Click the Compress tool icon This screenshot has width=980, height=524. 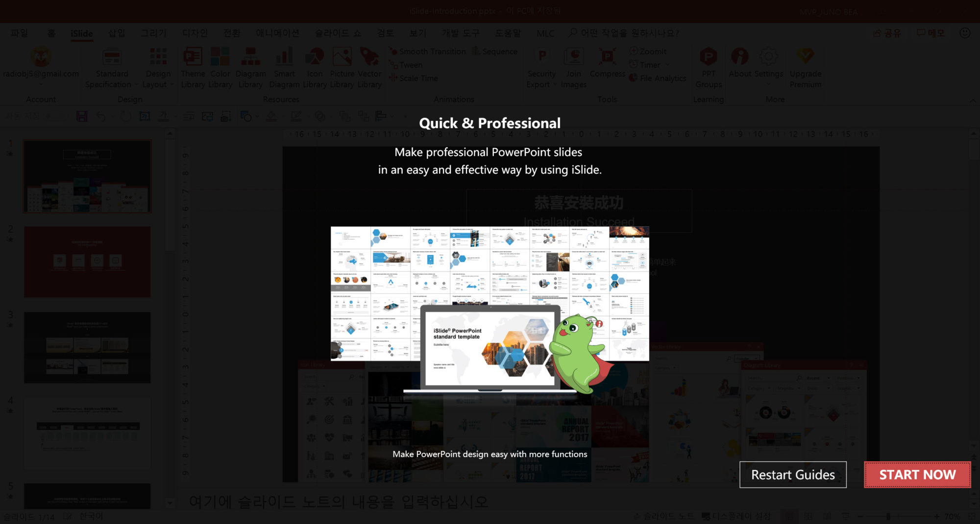(x=608, y=57)
